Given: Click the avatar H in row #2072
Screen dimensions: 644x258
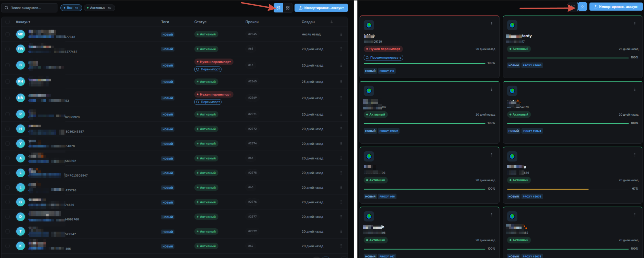Looking at the screenshot, I should click(x=20, y=129).
